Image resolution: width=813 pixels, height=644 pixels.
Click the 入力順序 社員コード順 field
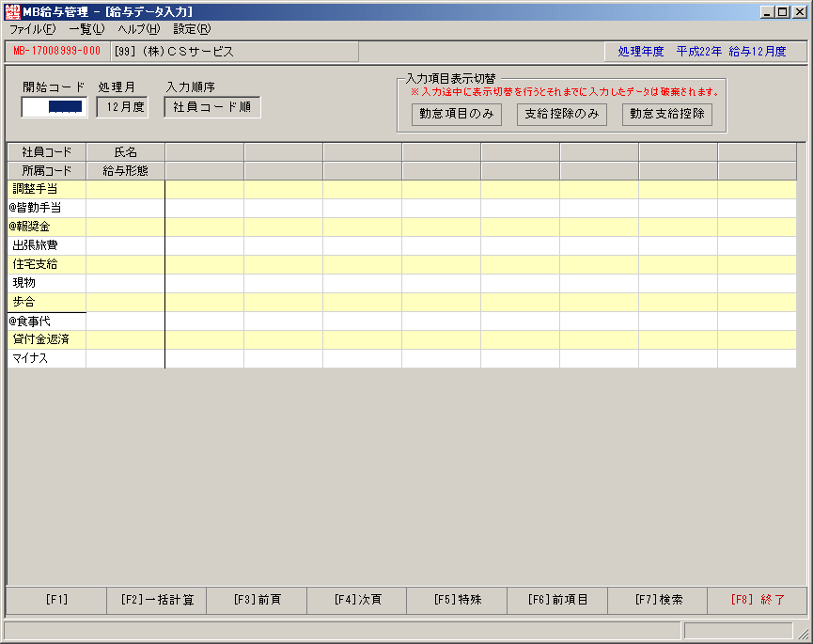coord(212,107)
